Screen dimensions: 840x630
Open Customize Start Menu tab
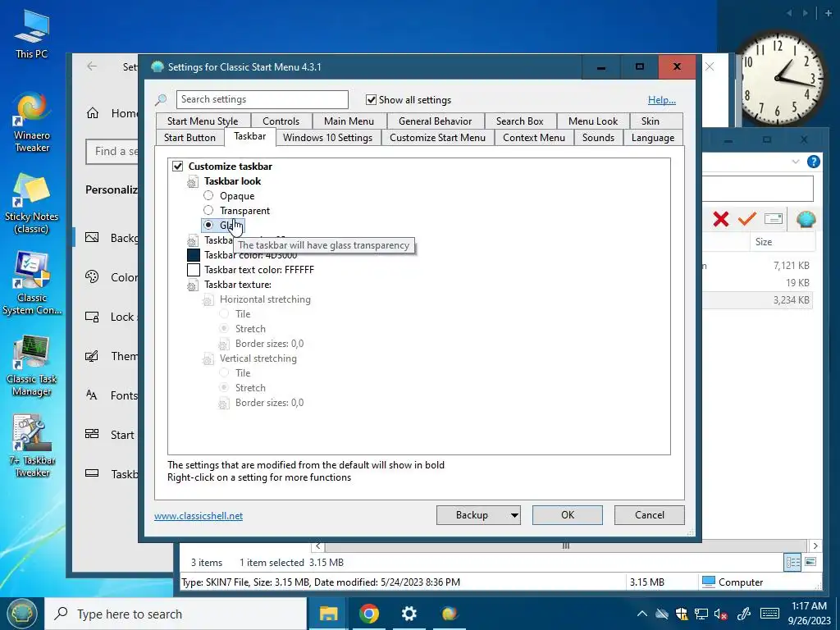click(438, 138)
